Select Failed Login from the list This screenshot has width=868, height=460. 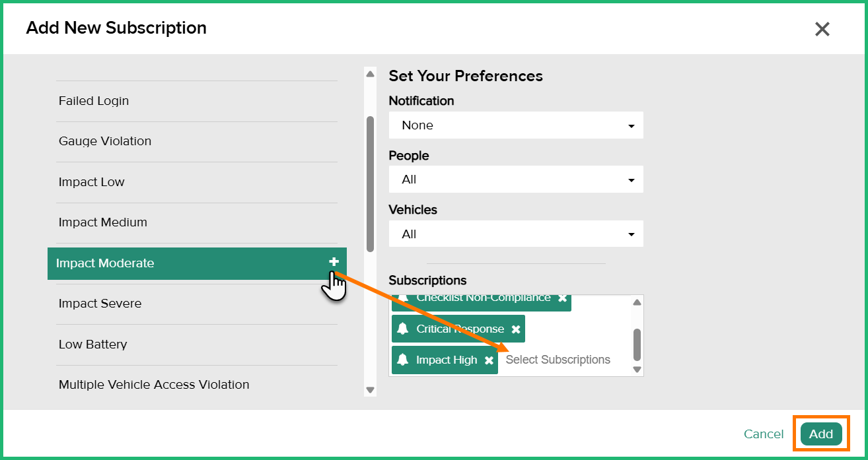(94, 101)
